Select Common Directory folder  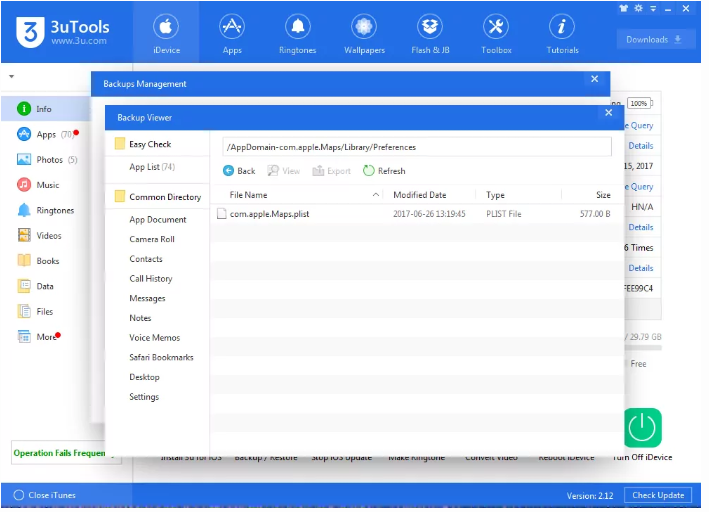157,197
